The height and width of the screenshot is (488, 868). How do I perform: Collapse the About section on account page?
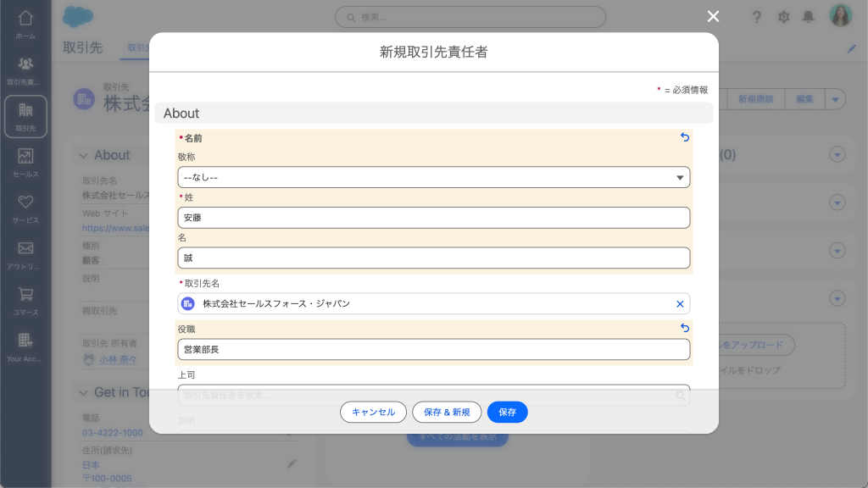[83, 156]
